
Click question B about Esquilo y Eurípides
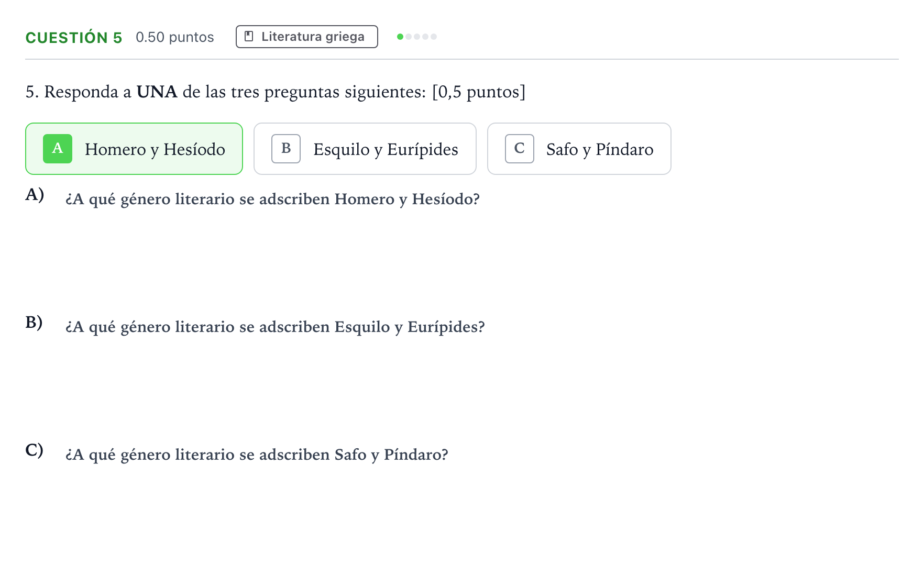coord(275,327)
